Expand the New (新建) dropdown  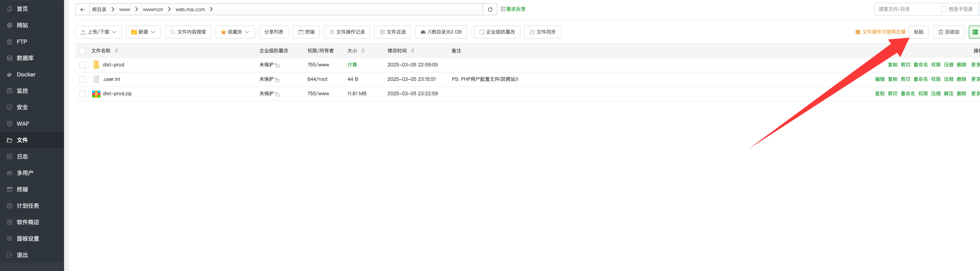143,32
